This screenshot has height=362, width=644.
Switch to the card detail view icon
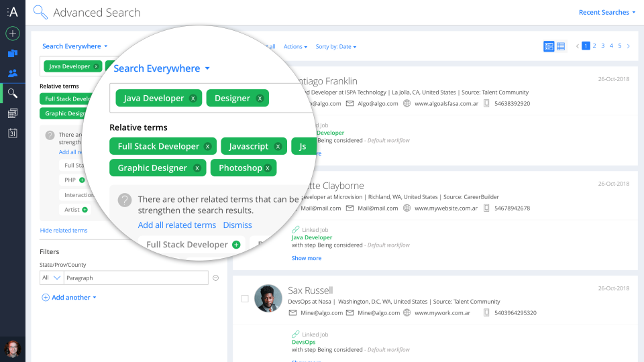click(x=549, y=46)
